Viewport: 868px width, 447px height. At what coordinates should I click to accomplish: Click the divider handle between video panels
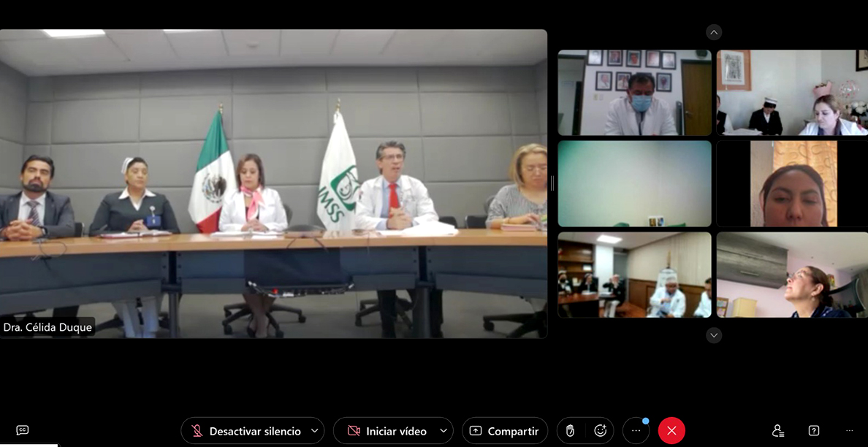552,183
